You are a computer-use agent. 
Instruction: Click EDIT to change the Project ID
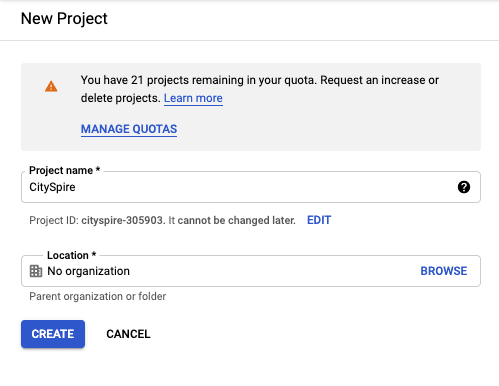coord(319,220)
